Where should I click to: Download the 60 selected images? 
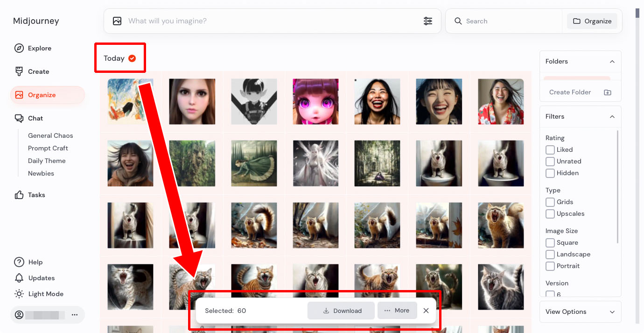[341, 311]
